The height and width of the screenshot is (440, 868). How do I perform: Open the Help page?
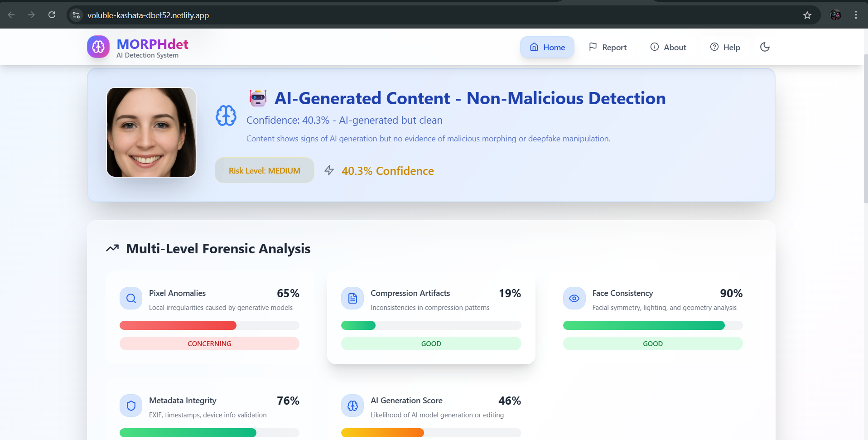click(725, 47)
